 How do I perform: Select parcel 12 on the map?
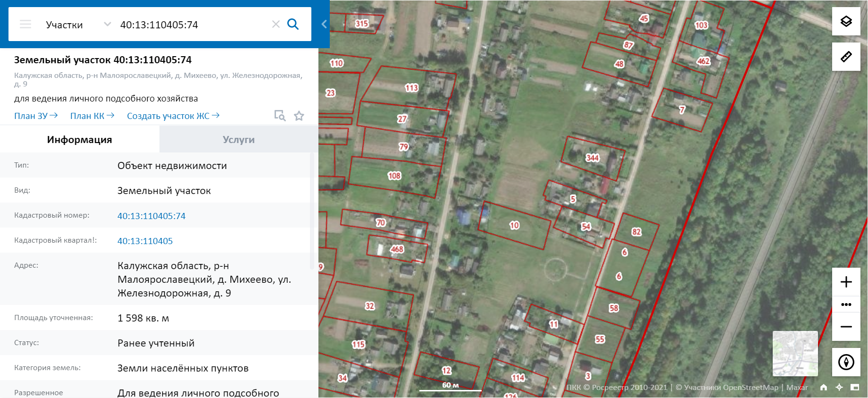pos(446,371)
